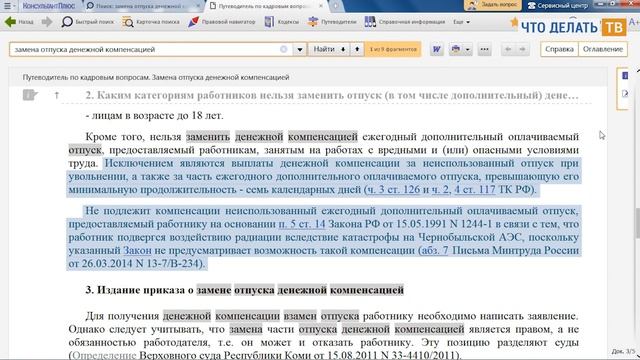
Task: Open more actions ellipsis menu
Action: tap(484, 49)
